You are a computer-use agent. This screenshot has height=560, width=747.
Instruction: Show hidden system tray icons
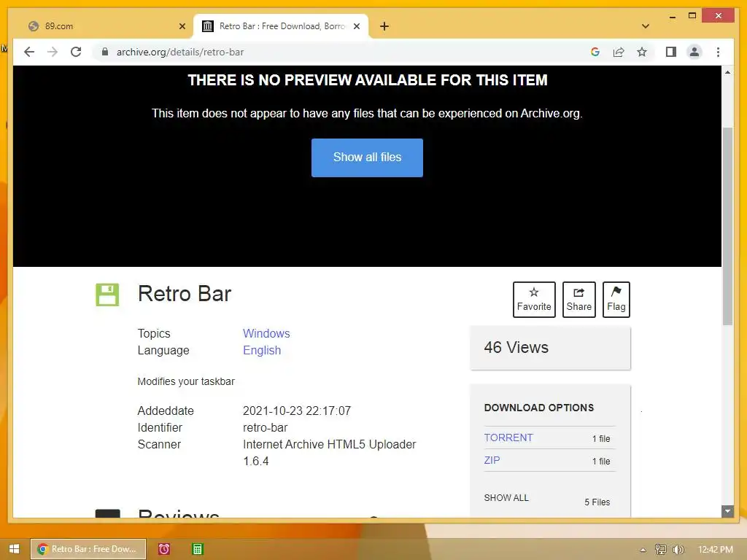pos(643,550)
